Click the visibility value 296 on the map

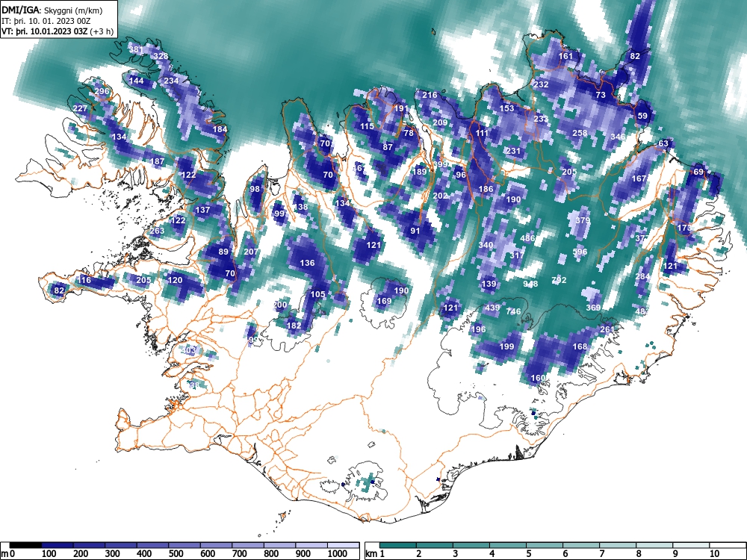[102, 91]
